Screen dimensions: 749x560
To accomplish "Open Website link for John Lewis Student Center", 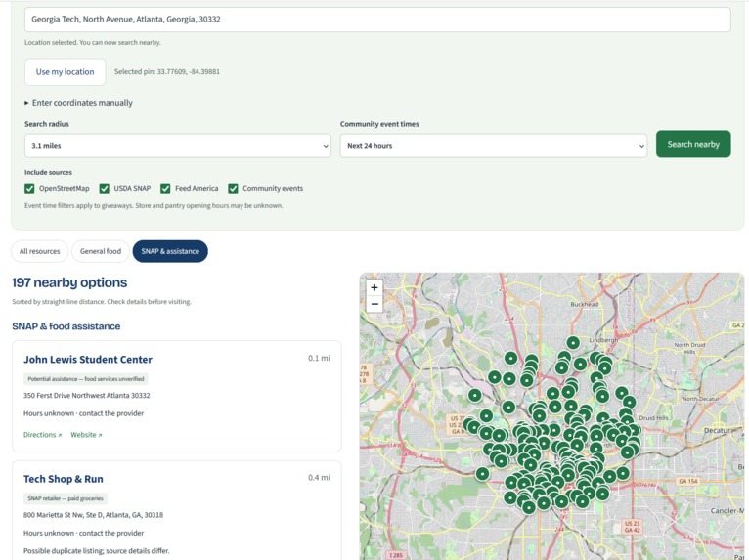I will [x=86, y=435].
